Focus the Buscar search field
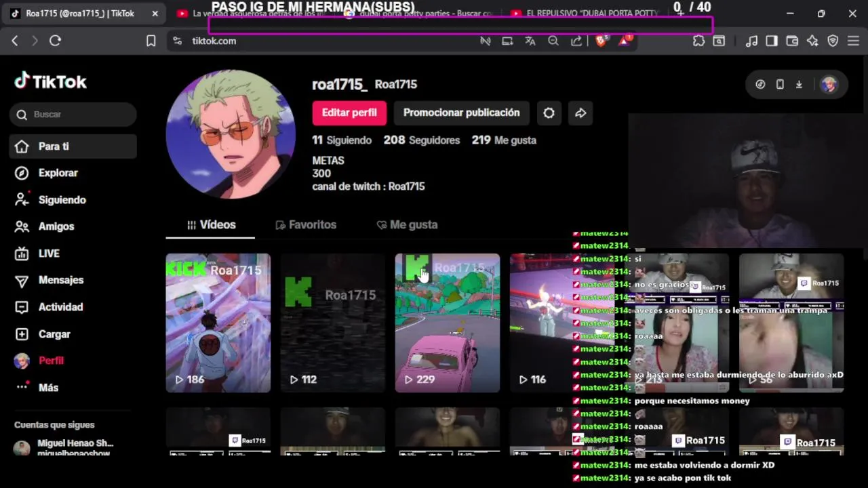The image size is (868, 488). click(x=73, y=115)
